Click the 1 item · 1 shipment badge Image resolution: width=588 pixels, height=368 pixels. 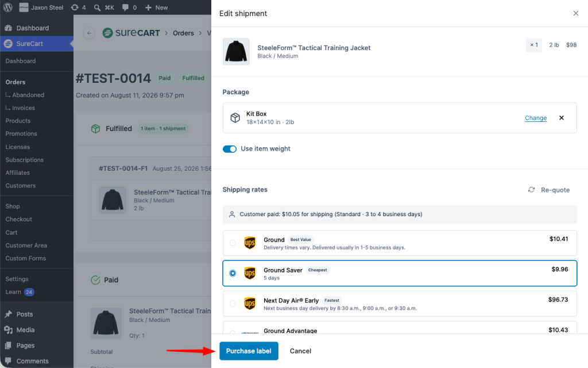[x=163, y=129]
